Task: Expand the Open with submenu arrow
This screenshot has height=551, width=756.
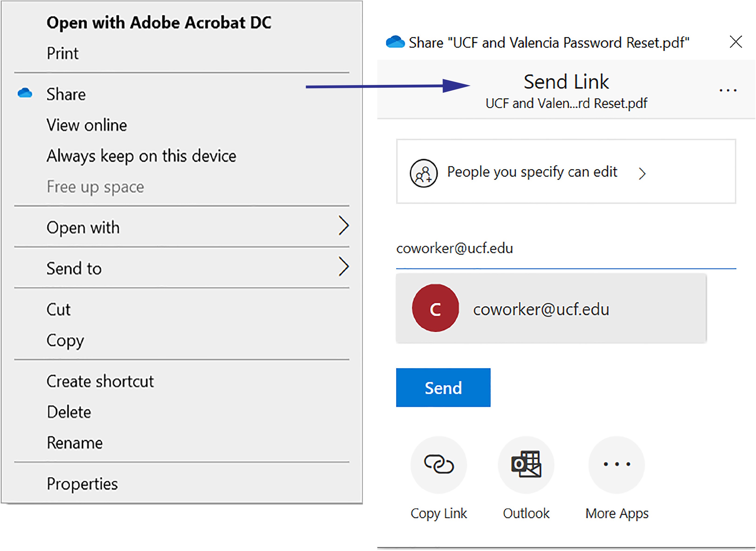Action: click(344, 226)
